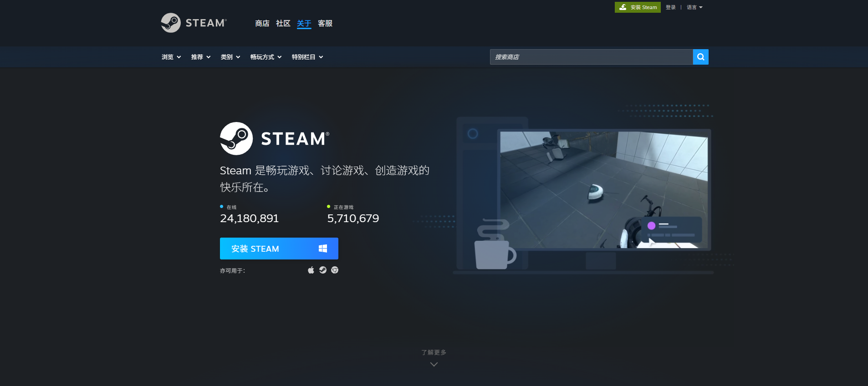Click the download icon on green 安装 Steam
This screenshot has height=386, width=868.
click(x=623, y=7)
